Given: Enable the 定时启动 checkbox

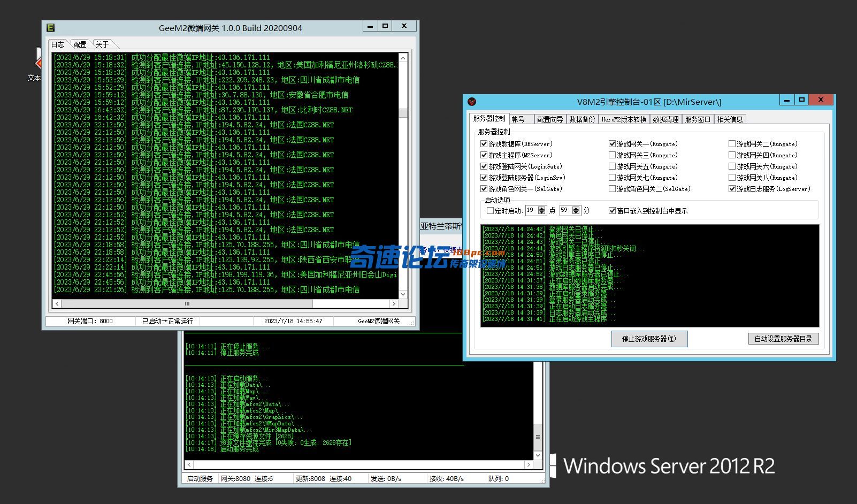Looking at the screenshot, I should (490, 211).
